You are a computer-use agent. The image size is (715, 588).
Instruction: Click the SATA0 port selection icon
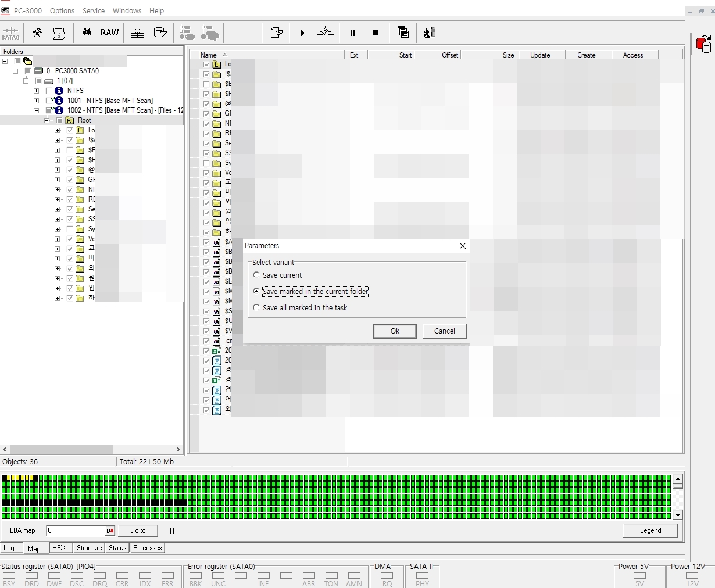click(x=10, y=33)
